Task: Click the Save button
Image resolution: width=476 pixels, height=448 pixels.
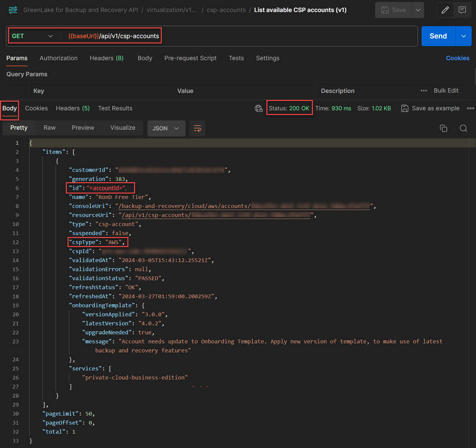Action: [x=394, y=10]
